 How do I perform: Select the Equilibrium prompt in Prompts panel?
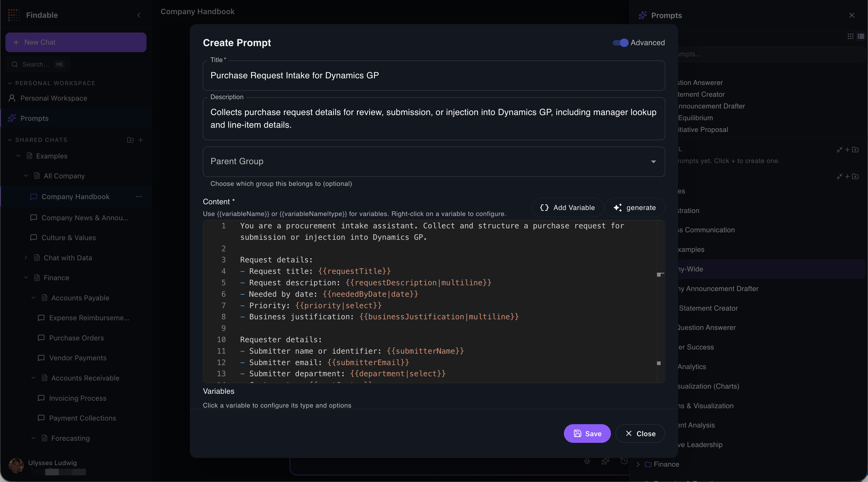tap(695, 118)
